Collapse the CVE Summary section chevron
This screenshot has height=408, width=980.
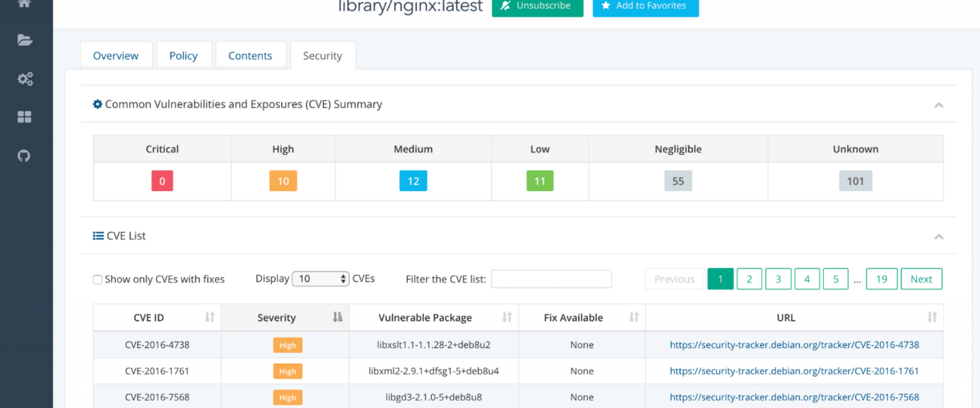(939, 105)
